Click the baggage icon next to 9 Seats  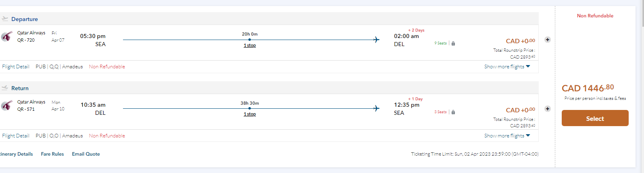[x=453, y=43]
